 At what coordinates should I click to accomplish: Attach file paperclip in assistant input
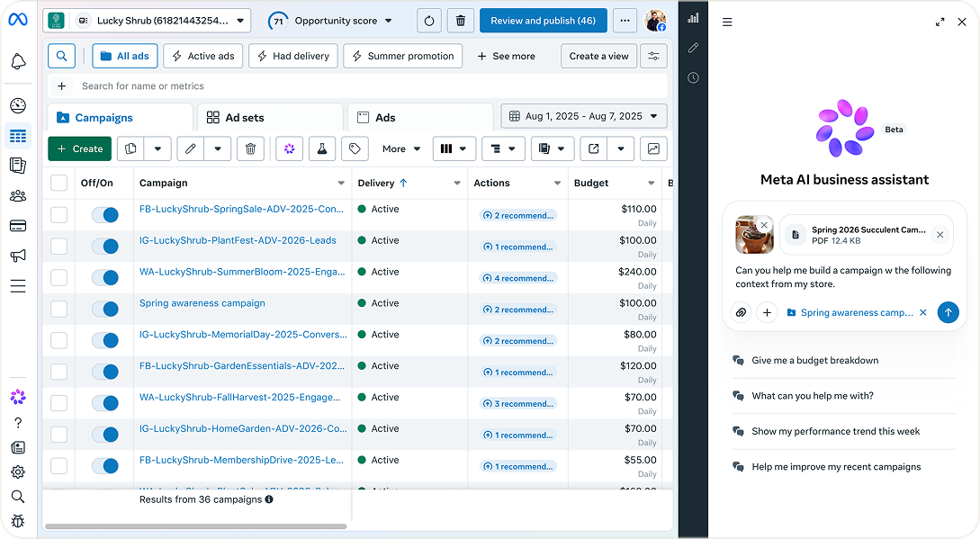click(x=742, y=312)
